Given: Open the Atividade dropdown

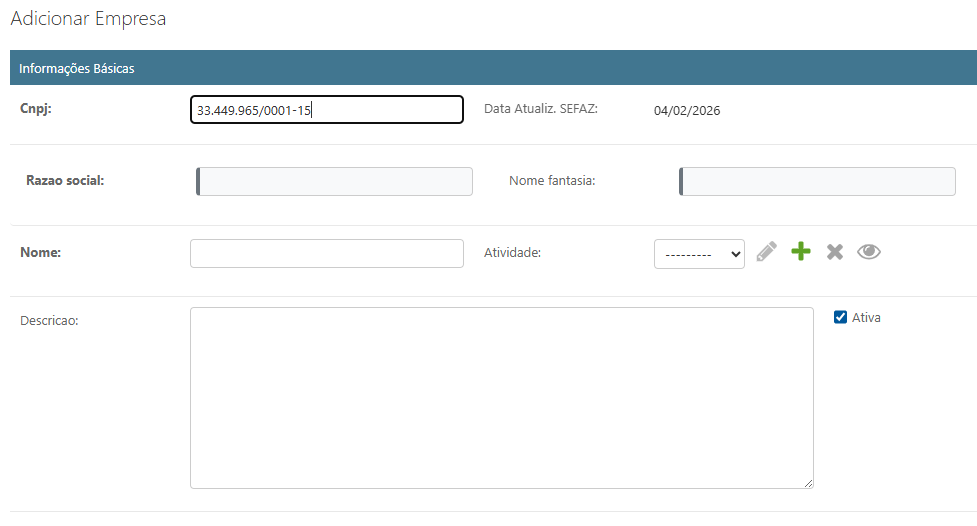Looking at the screenshot, I should point(699,254).
